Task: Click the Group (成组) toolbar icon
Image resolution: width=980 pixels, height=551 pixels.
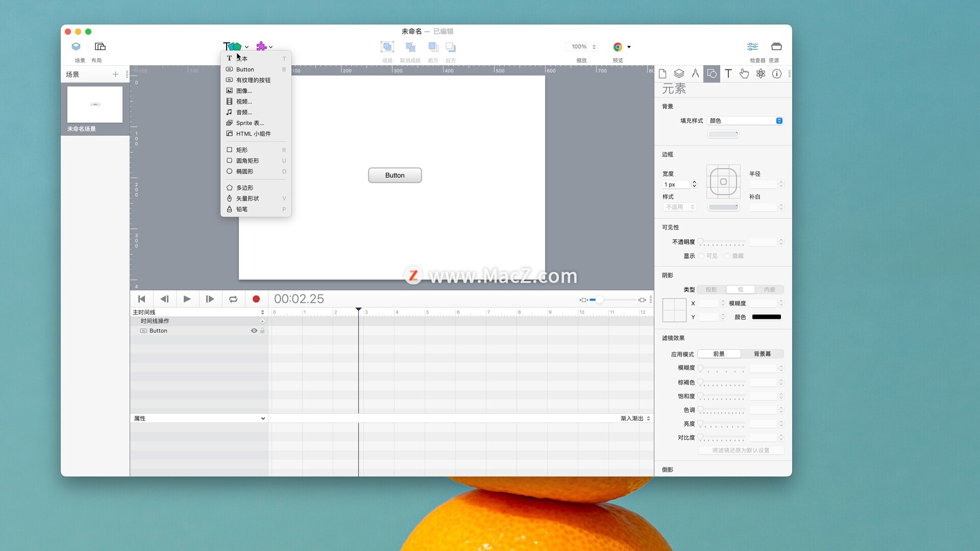Action: pos(387,47)
